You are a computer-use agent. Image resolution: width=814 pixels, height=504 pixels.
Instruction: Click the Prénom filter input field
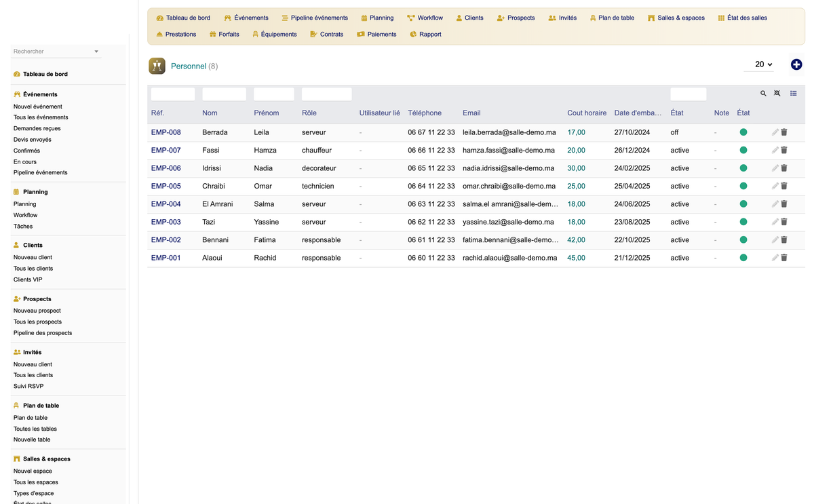coord(274,94)
